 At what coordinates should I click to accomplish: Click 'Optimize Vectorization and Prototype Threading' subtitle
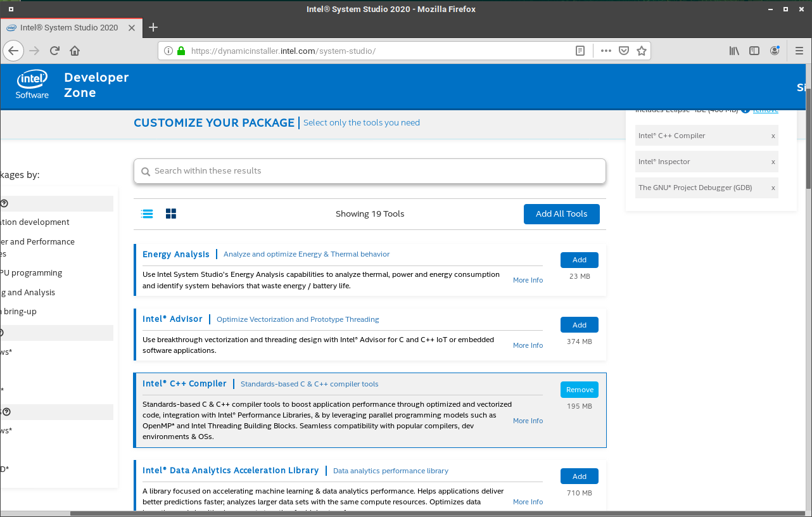[298, 319]
